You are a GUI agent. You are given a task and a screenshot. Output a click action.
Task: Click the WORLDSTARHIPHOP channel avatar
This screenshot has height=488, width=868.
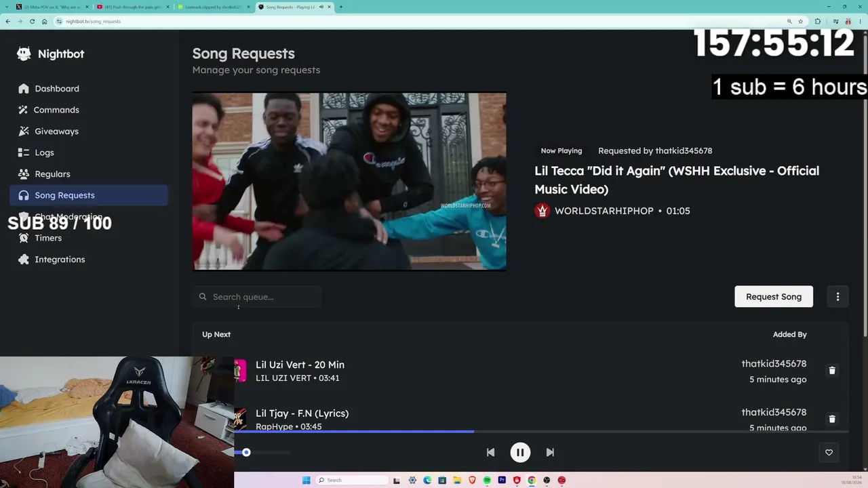click(542, 211)
